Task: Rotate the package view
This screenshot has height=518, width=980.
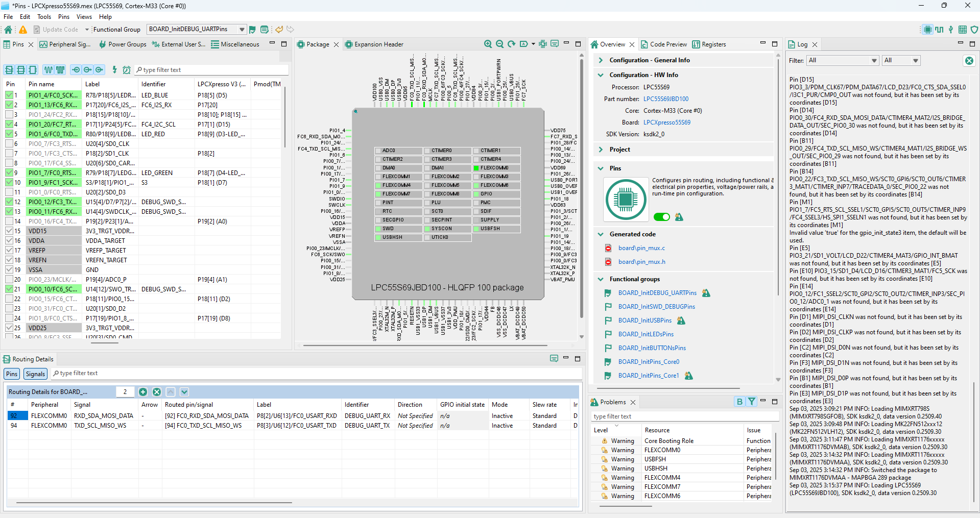Action: pyautogui.click(x=512, y=44)
